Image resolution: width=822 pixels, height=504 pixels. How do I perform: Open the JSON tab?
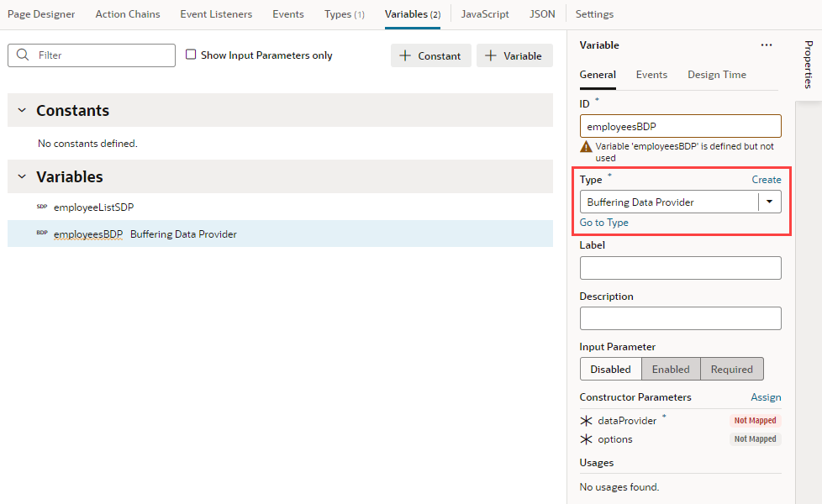(542, 14)
